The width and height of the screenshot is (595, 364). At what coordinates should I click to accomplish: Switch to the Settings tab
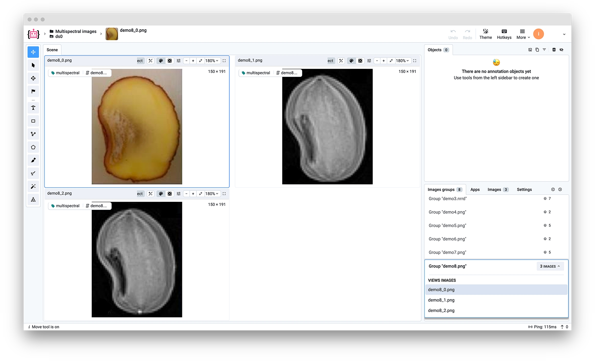[524, 190]
